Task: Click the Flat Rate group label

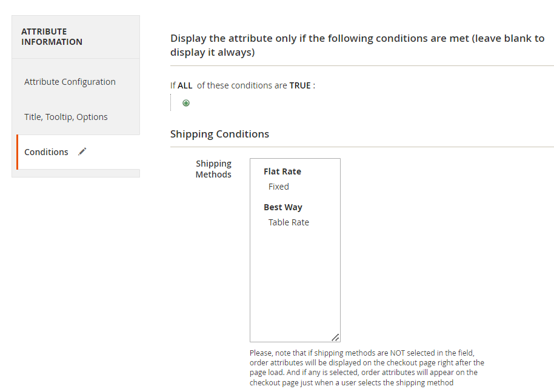Action: pos(282,171)
